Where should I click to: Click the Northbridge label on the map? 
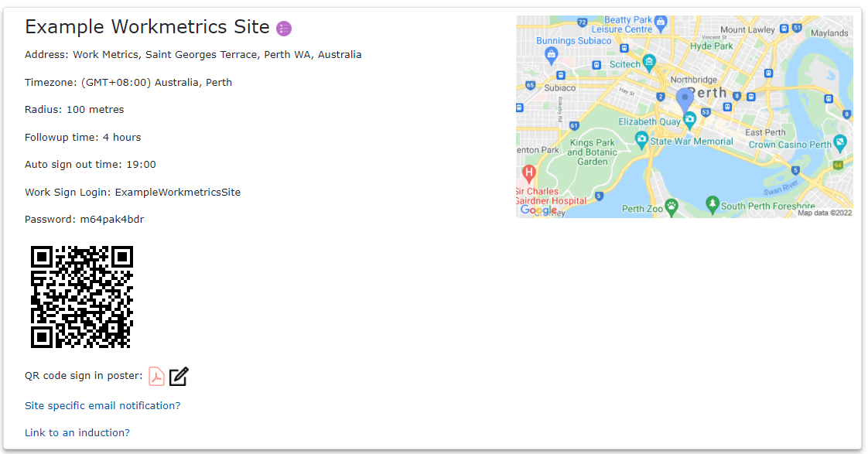694,80
